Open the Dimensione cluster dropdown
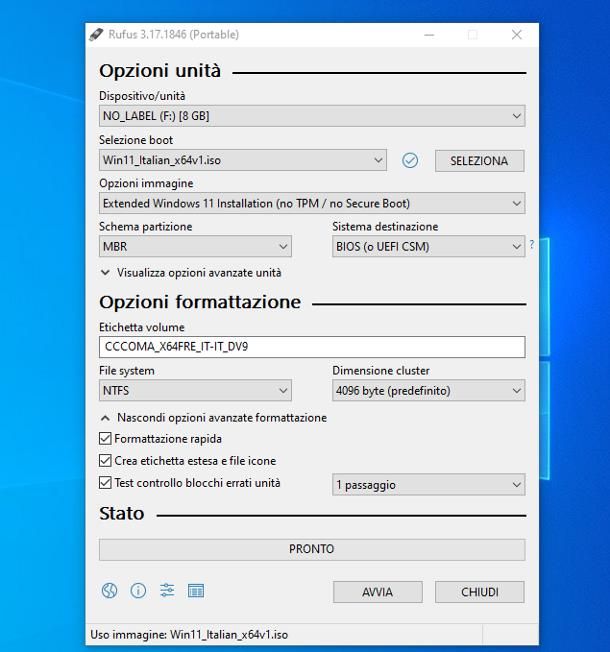This screenshot has height=652, width=610. (429, 390)
